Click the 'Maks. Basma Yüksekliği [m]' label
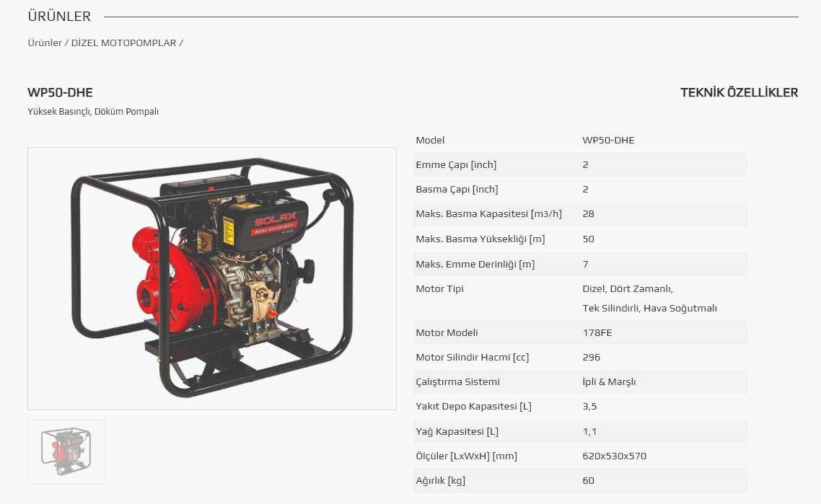821x504 pixels. (480, 239)
